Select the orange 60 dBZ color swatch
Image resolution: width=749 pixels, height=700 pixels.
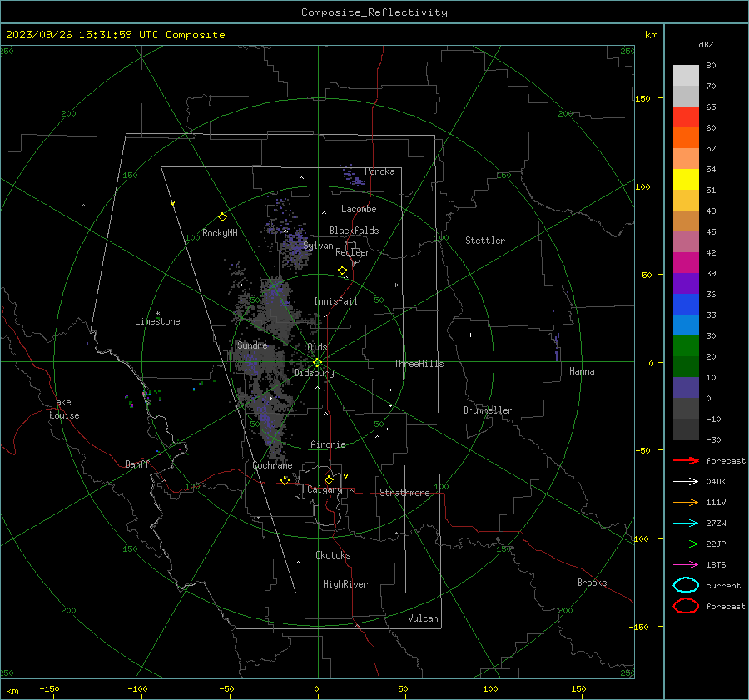tap(686, 138)
